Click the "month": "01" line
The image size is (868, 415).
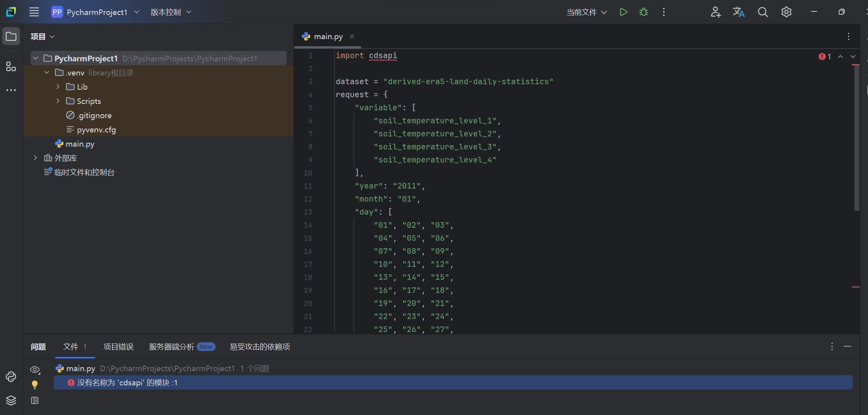pyautogui.click(x=387, y=199)
